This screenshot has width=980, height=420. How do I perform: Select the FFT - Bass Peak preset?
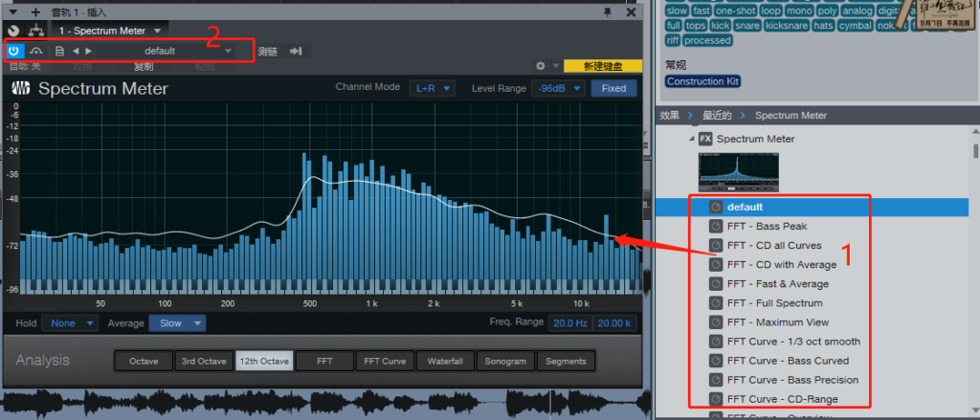767,226
